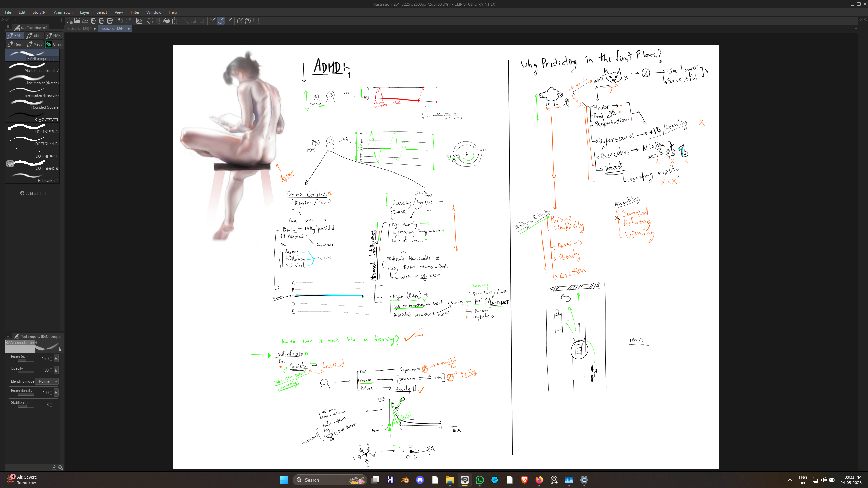Click the Invert selection icon
868x488 pixels.
(x=194, y=21)
